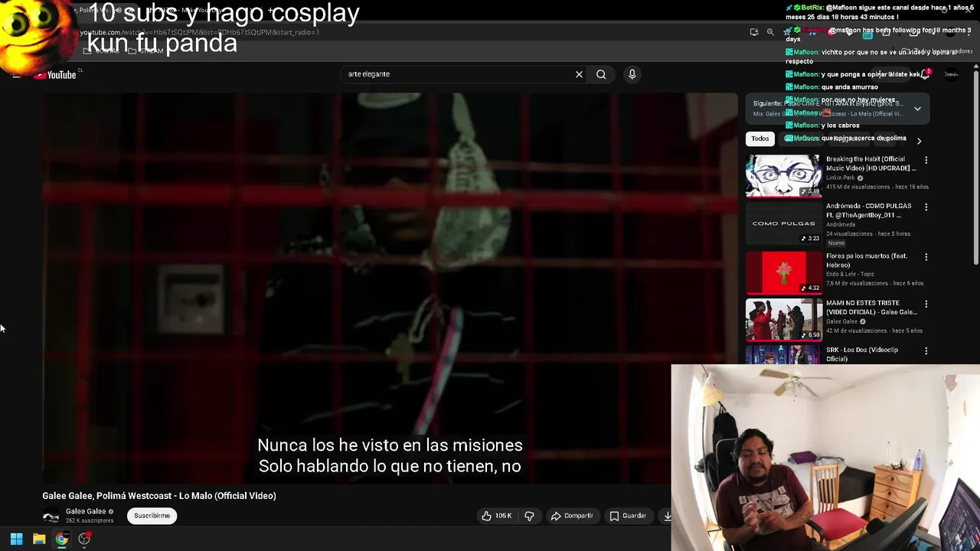This screenshot has height=551, width=980.
Task: Open options for SRK - Los Dos
Action: (926, 351)
